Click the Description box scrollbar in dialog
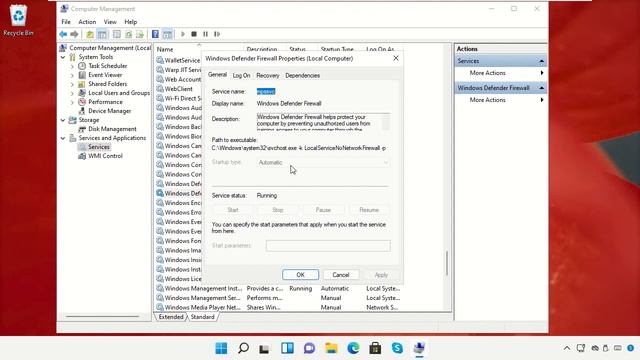This screenshot has width=640, height=360. [386, 122]
